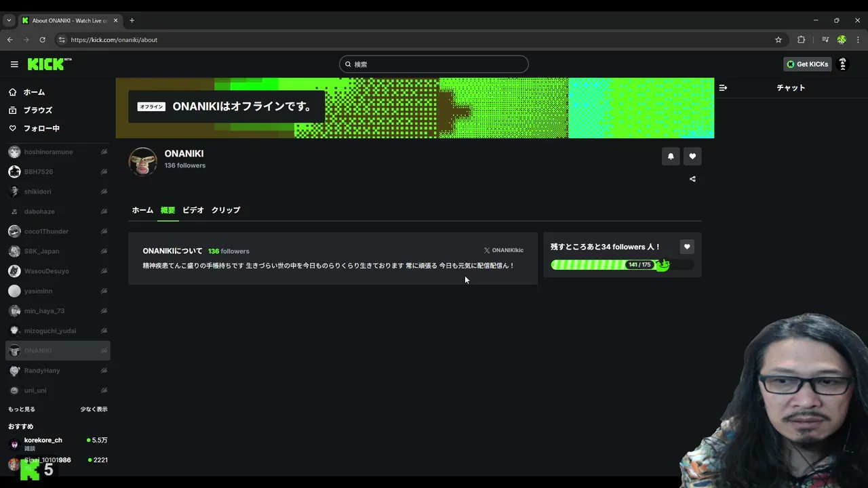Click the 136 followers text under ONANIKI
The height and width of the screenshot is (488, 868).
click(185, 165)
